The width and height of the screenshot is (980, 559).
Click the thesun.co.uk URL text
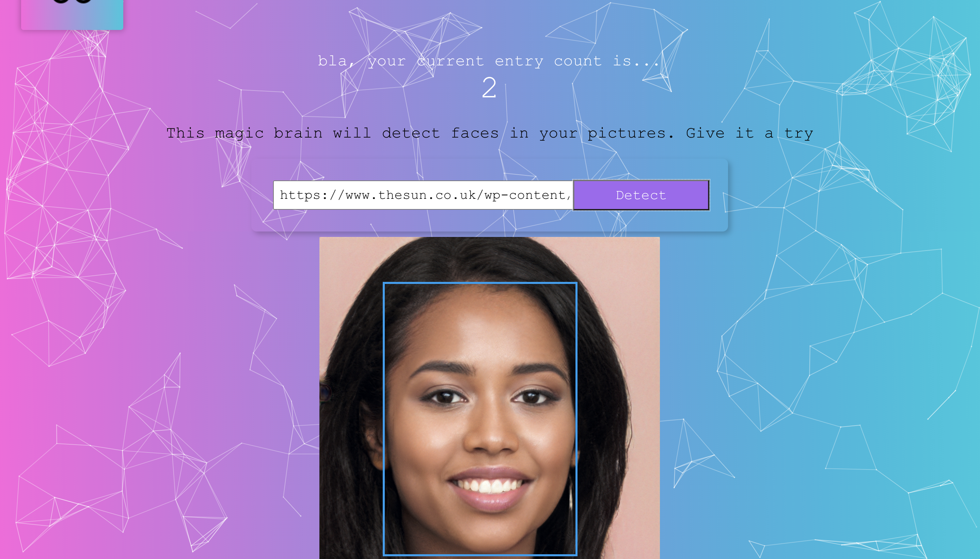coord(425,195)
